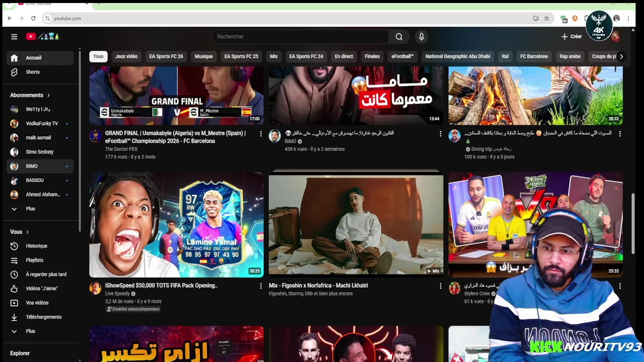Open options menu for Figoshin mix
Viewport: 644px width, 362px height.
click(440, 286)
